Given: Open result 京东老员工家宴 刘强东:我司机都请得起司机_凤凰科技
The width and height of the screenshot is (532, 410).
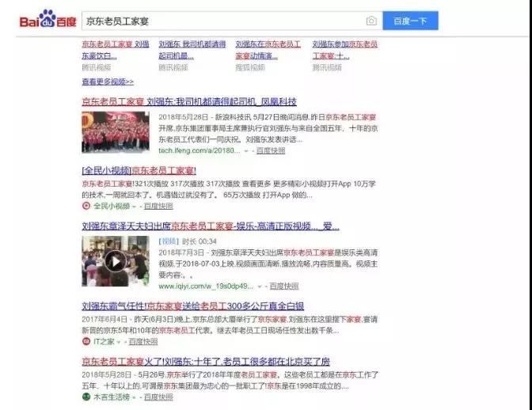Looking at the screenshot, I should tap(189, 101).
